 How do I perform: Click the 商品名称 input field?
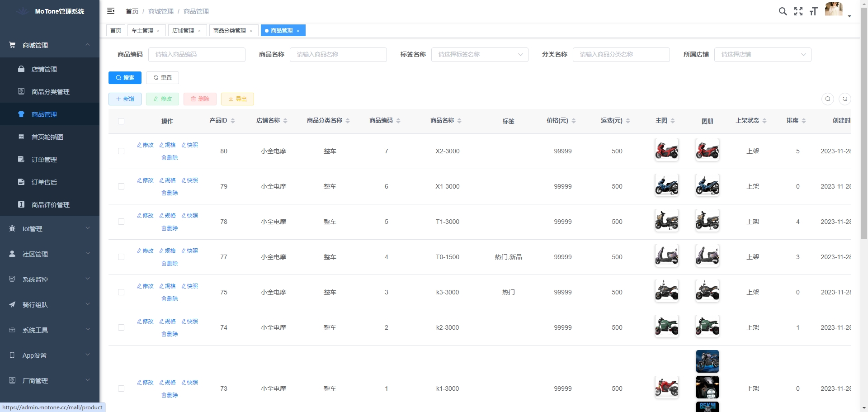click(338, 55)
